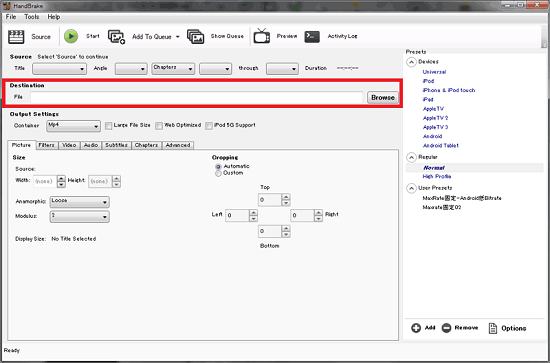Switch to the Filters tab
The height and width of the screenshot is (363, 550).
(x=47, y=145)
